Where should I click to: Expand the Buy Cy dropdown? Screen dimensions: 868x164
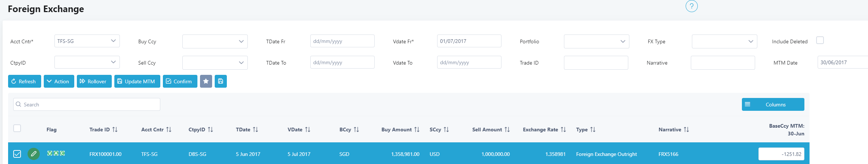coord(215,41)
